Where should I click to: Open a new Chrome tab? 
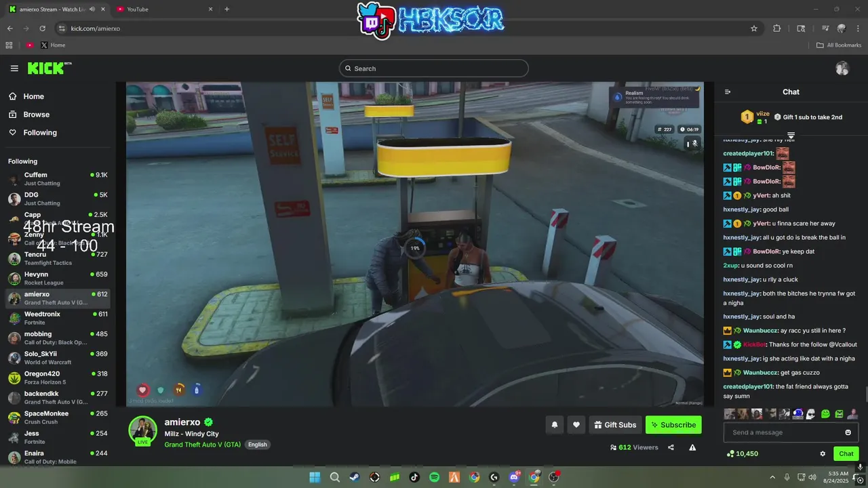(x=226, y=9)
